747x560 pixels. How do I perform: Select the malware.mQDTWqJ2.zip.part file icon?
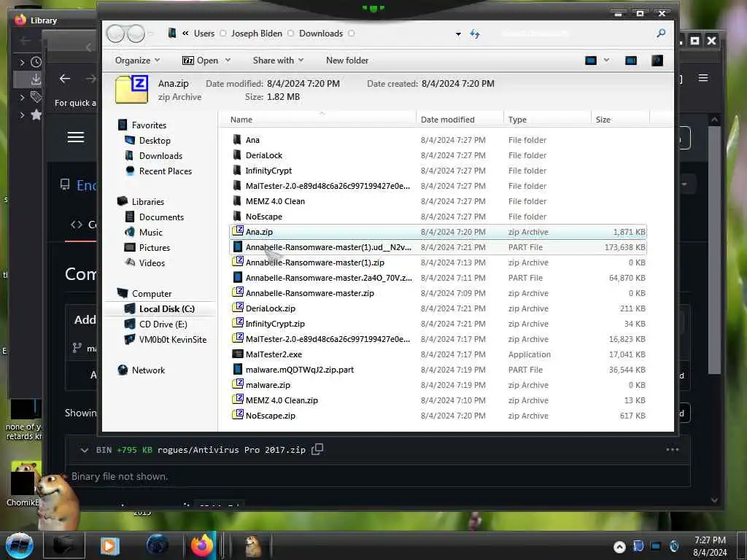click(x=237, y=369)
